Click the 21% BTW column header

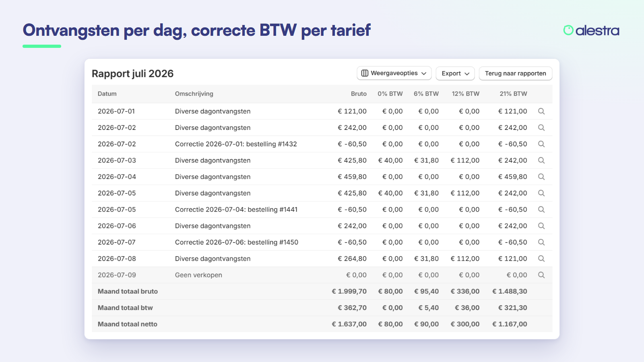click(x=513, y=94)
